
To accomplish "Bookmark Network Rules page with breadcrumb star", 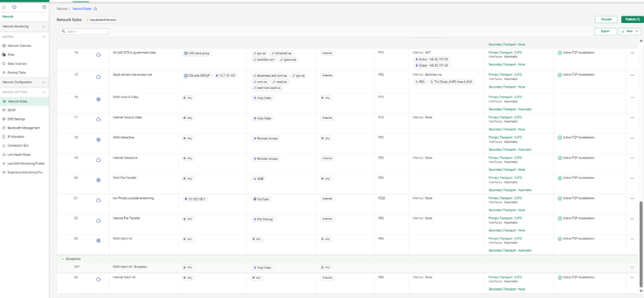I will (96, 8).
